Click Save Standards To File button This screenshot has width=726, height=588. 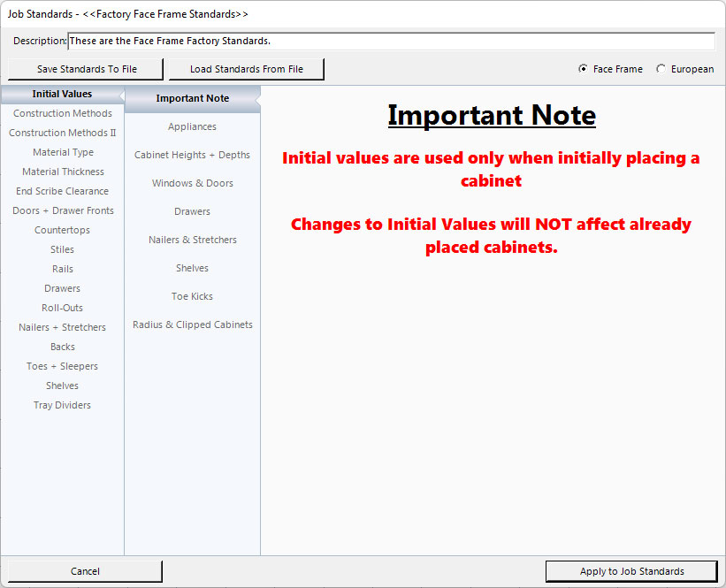click(87, 69)
